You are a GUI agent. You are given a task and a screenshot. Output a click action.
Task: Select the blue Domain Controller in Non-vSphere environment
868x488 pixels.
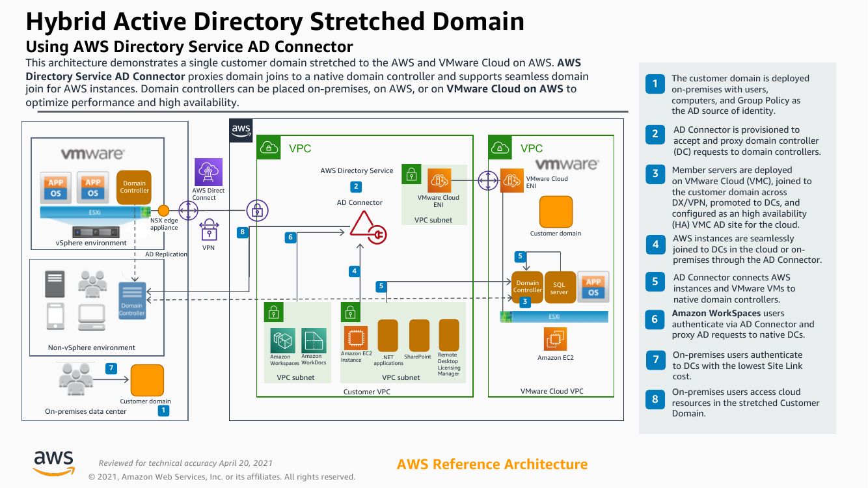(x=132, y=301)
